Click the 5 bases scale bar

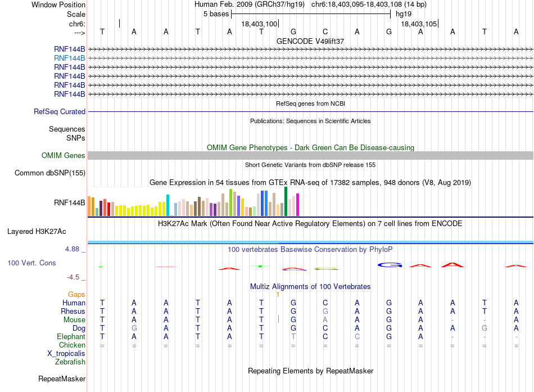[311, 14]
